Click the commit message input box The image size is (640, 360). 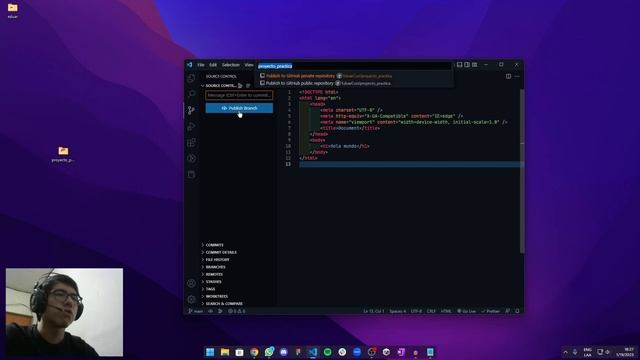tap(239, 95)
